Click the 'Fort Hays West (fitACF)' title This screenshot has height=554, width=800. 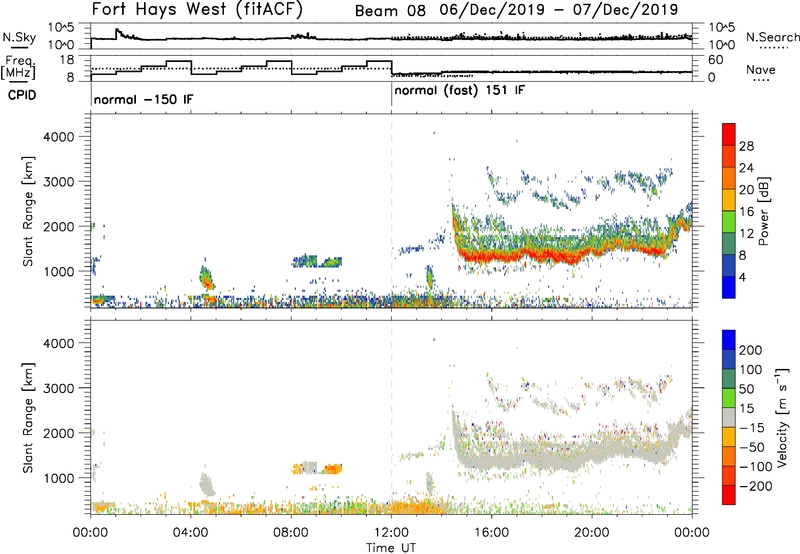[x=197, y=9]
